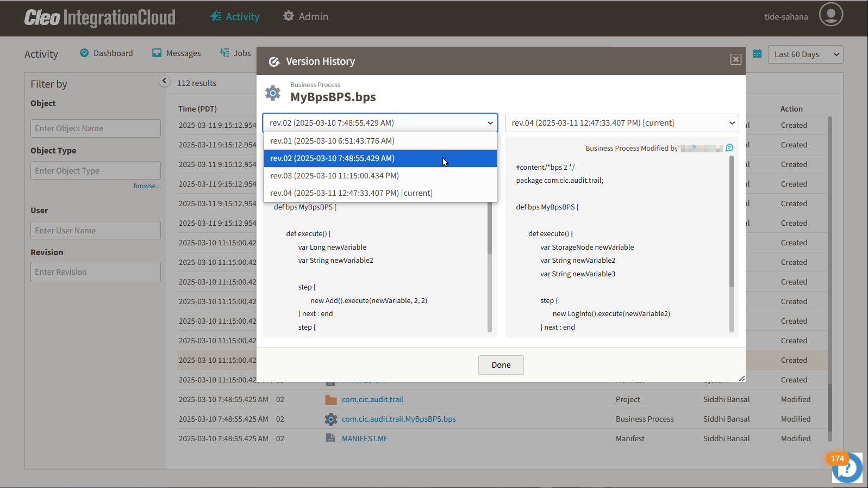This screenshot has width=868, height=488.
Task: Open the com.cic.audit.trail project link
Action: tap(372, 399)
